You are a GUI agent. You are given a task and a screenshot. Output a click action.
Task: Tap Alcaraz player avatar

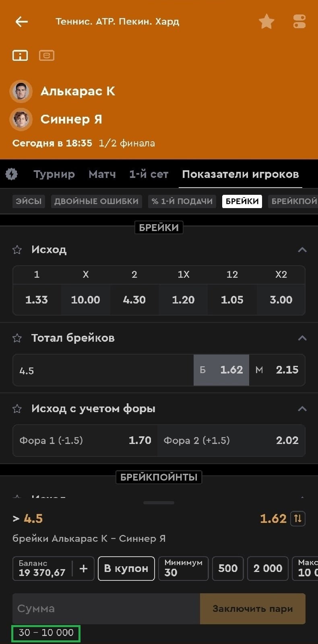[21, 91]
